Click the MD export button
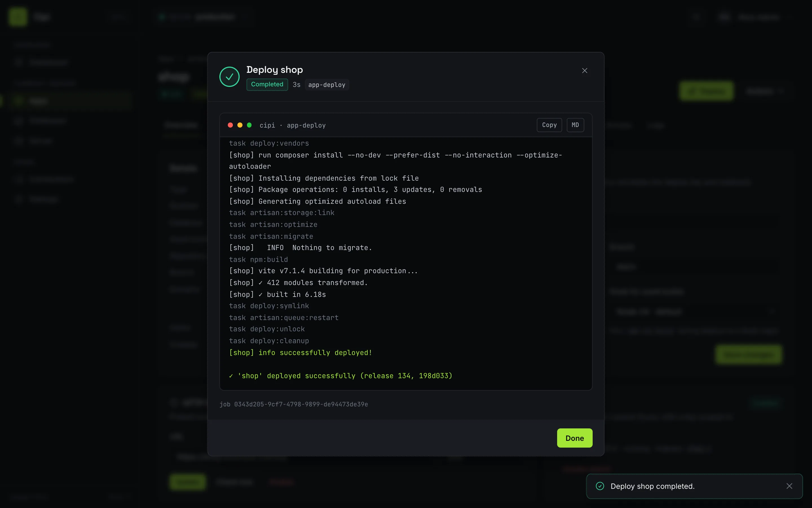 [575, 125]
